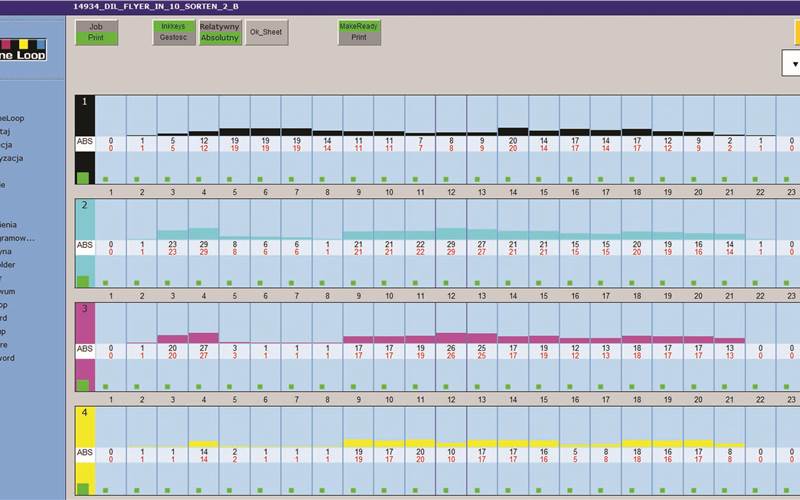Click the large green indicator of unit 1
800x500 pixels.
pos(83,177)
